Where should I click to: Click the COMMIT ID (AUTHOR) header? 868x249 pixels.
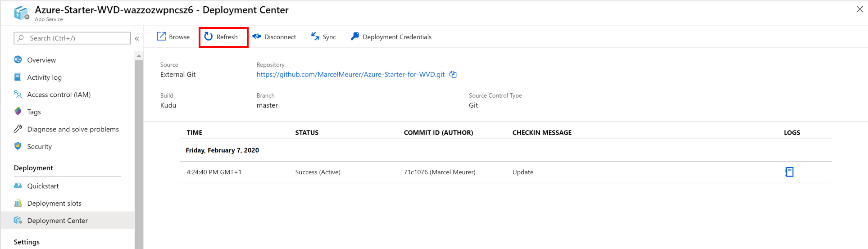point(438,132)
